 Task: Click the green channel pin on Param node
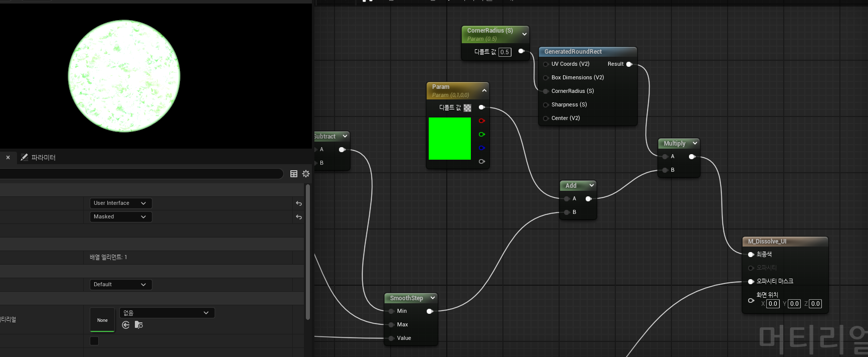(481, 135)
